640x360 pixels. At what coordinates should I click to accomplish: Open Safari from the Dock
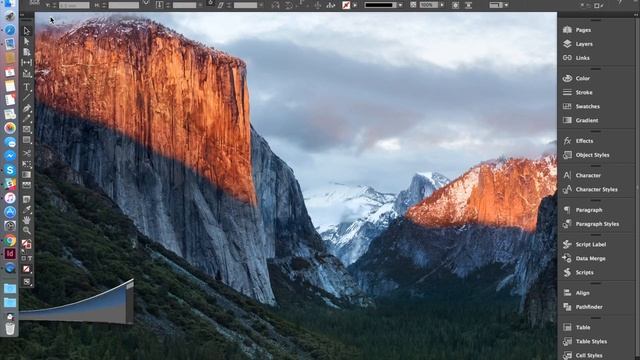10,30
